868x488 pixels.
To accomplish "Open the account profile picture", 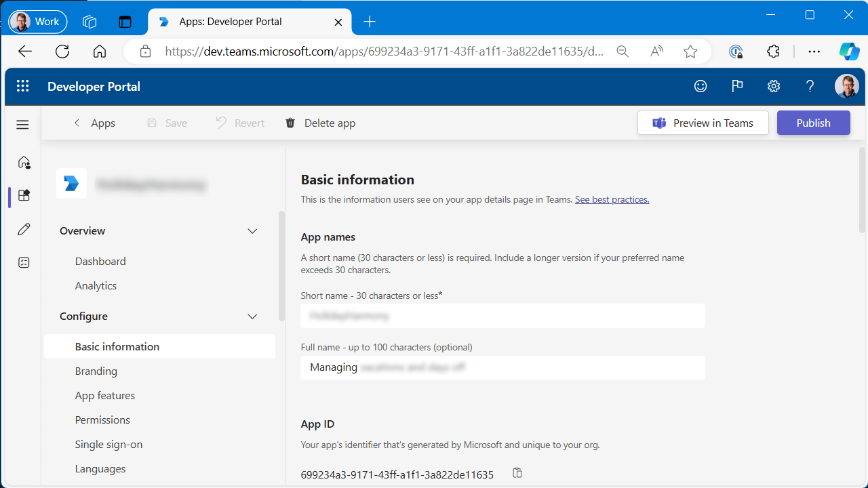I will [847, 86].
